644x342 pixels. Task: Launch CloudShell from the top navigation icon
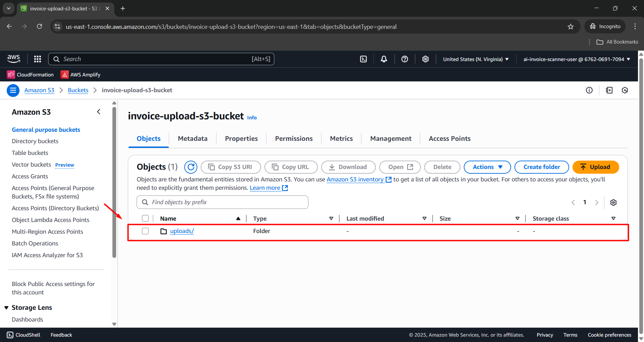[x=363, y=59]
